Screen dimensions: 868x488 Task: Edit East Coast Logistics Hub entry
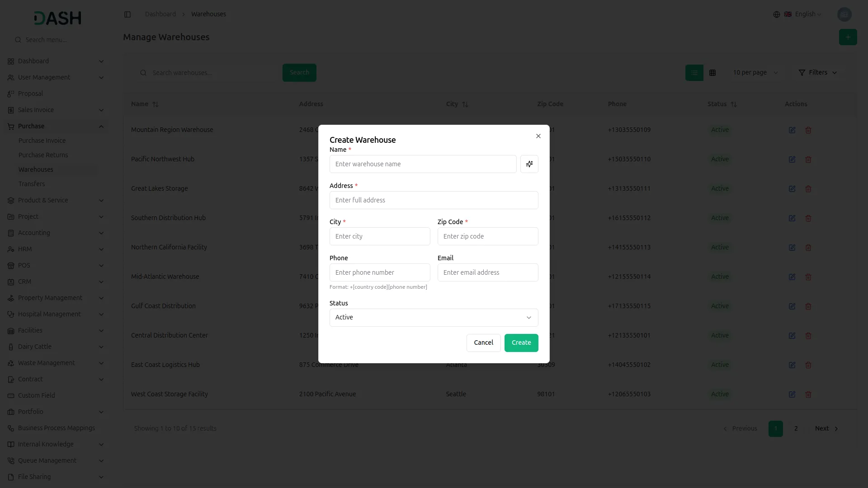pos(792,365)
